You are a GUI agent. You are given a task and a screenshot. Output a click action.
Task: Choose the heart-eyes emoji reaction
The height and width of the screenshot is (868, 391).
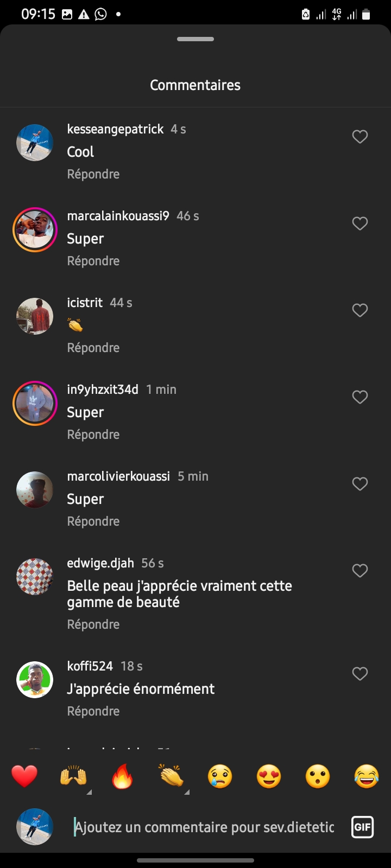(x=269, y=776)
